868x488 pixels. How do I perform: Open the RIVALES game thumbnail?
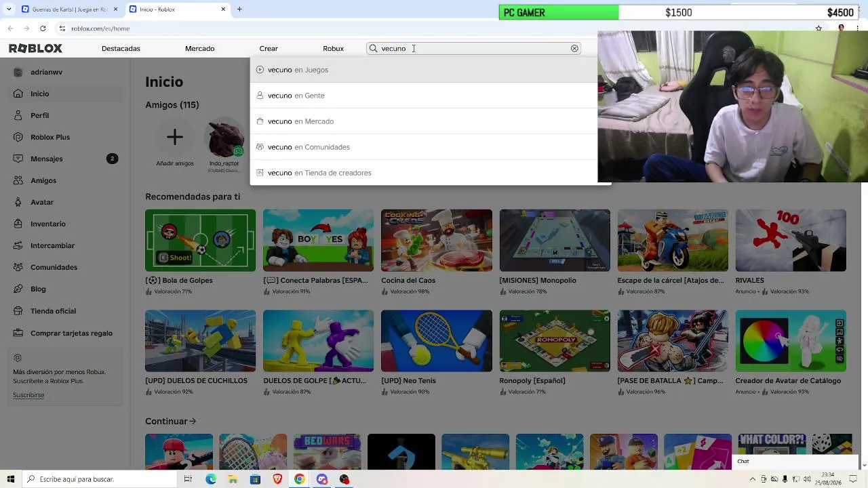point(791,241)
